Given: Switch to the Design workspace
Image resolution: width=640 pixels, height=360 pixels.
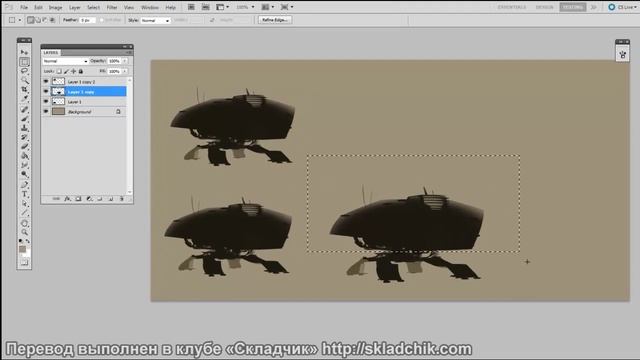Looking at the screenshot, I should (x=544, y=7).
